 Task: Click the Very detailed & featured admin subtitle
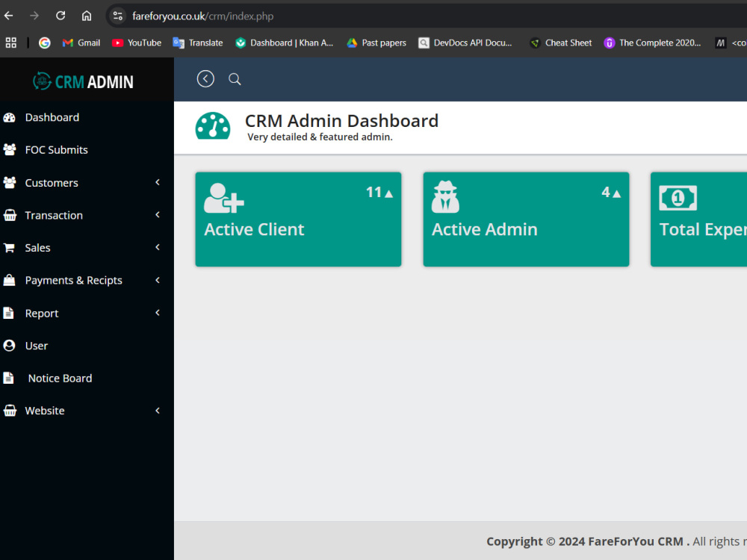tap(320, 137)
